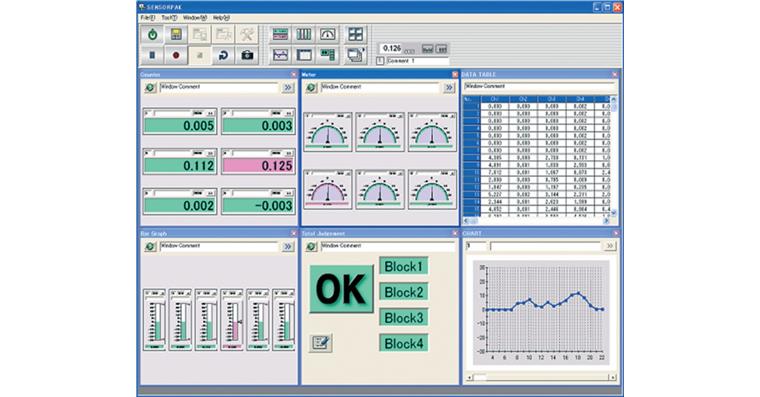Image resolution: width=760 pixels, height=397 pixels.
Task: Click the tile windows grid icon
Action: [x=355, y=34]
